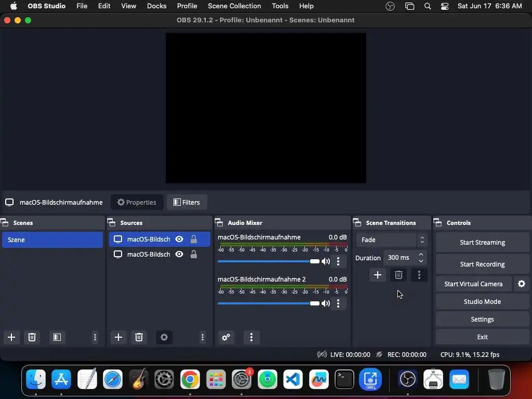Open Scenes panel three-dot menu

point(95,337)
